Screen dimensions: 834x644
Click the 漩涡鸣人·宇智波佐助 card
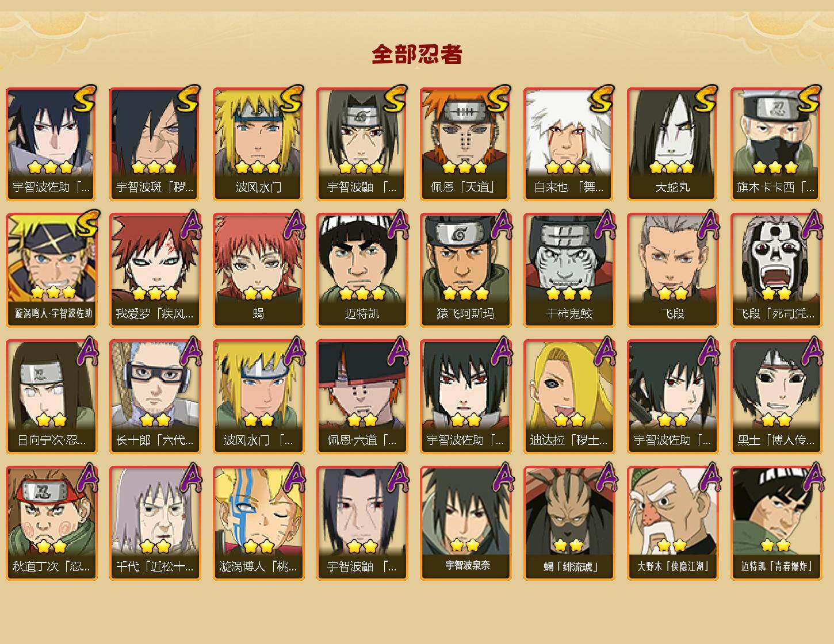pos(51,270)
